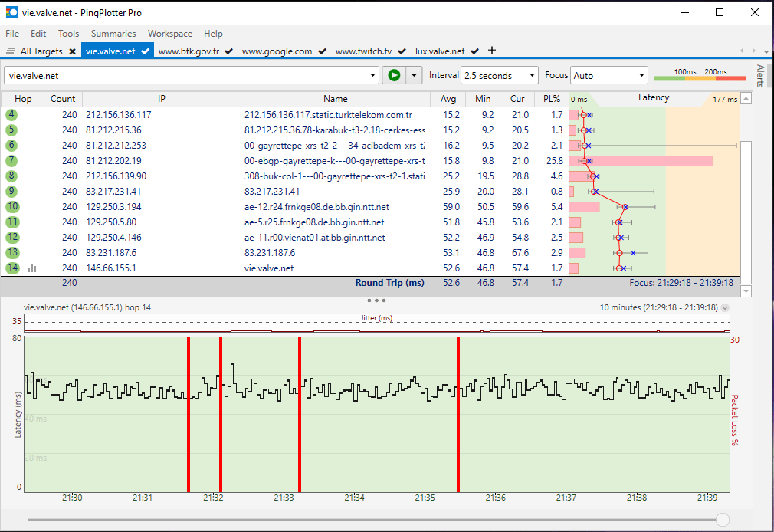Click the green start trace button
This screenshot has height=532, width=774.
(x=394, y=75)
